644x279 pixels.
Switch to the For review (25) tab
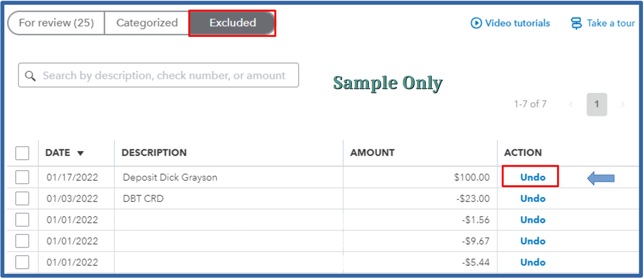(x=56, y=23)
